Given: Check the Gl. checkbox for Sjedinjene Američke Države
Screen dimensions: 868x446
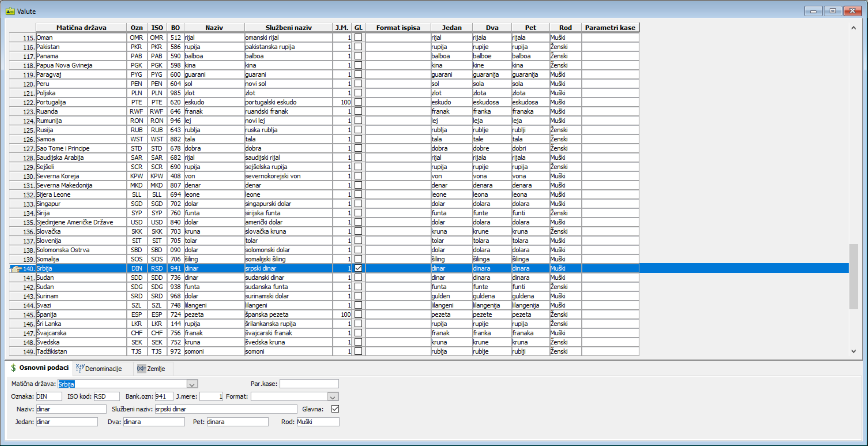Looking at the screenshot, I should click(x=358, y=222).
